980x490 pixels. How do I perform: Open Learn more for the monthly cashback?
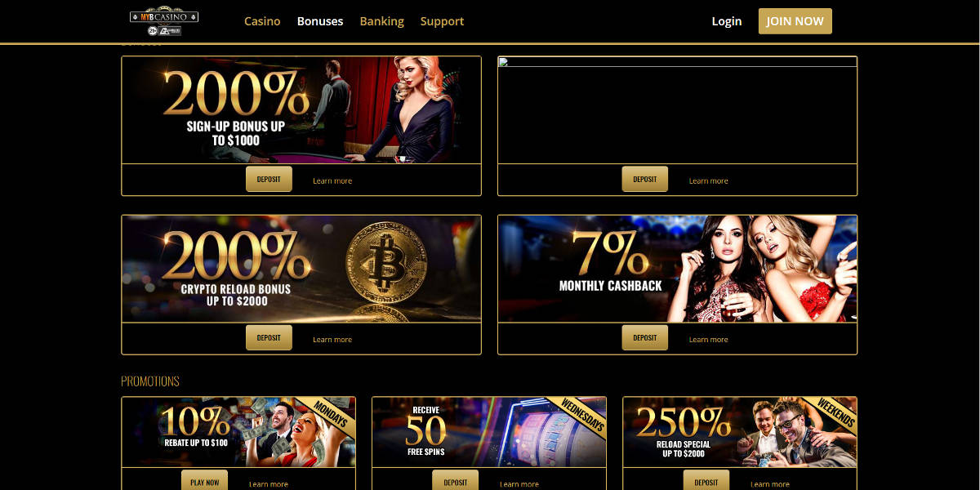[x=708, y=339]
